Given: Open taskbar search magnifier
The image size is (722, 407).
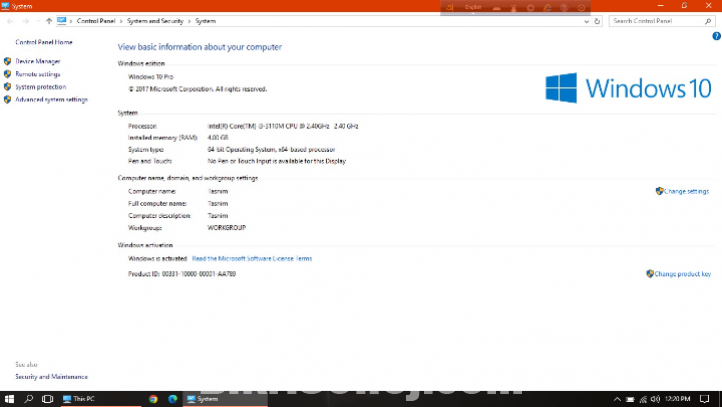Looking at the screenshot, I should tap(29, 399).
